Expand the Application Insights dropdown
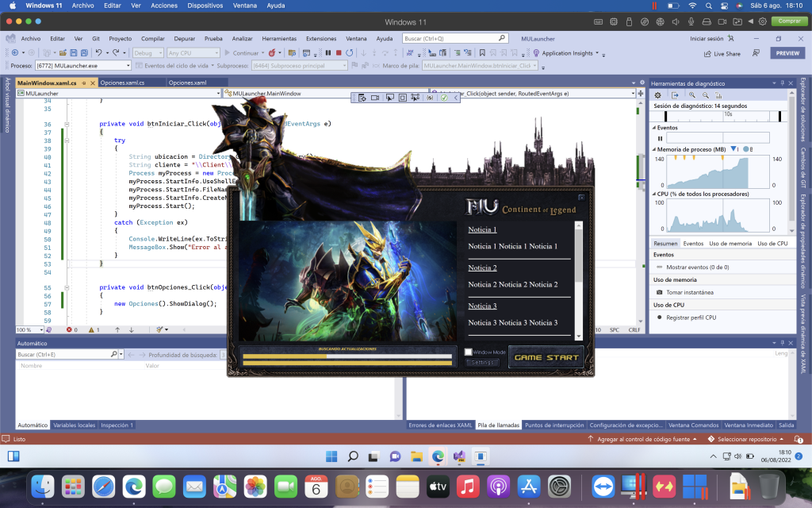This screenshot has width=812, height=508. pos(597,53)
